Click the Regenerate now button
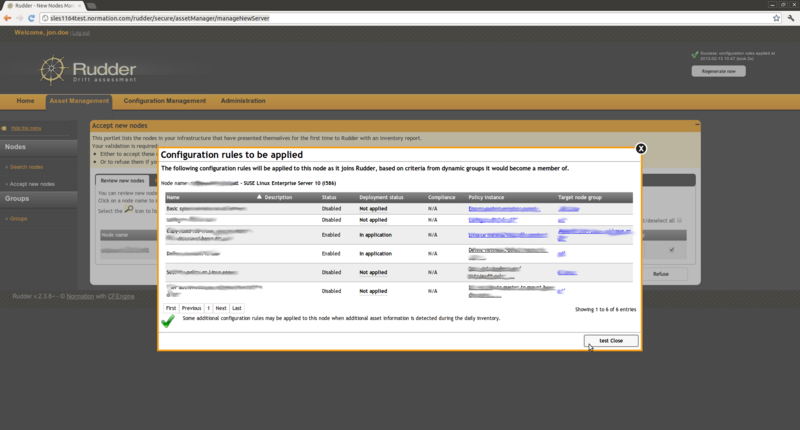800x430 pixels. tap(718, 71)
